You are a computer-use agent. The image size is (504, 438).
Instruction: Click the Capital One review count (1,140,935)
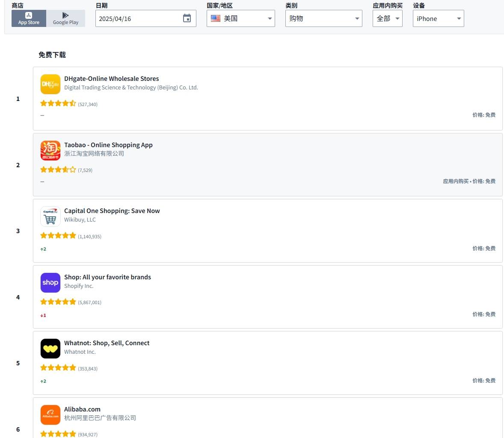click(x=90, y=237)
